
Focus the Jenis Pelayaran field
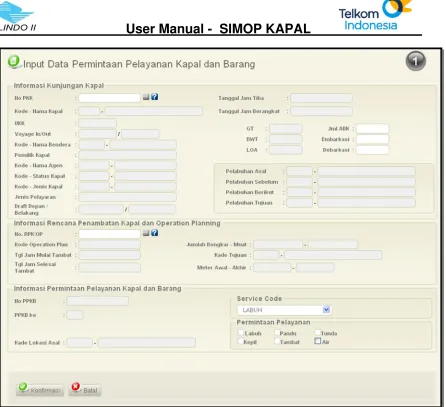click(127, 197)
